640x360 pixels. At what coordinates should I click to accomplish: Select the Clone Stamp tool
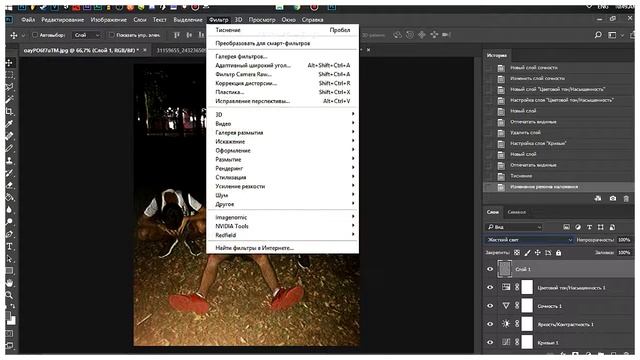tap(9, 161)
